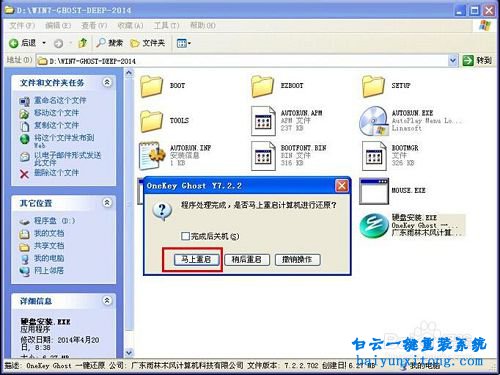The image size is (500, 375).
Task: Select the BOOTFONT.BIN file icon
Action: coord(263,156)
